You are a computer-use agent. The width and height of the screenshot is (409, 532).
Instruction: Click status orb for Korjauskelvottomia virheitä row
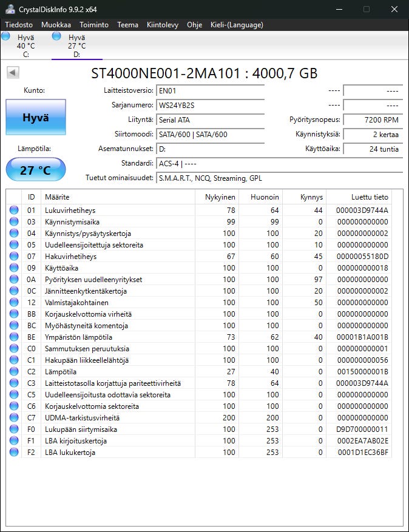tap(14, 314)
